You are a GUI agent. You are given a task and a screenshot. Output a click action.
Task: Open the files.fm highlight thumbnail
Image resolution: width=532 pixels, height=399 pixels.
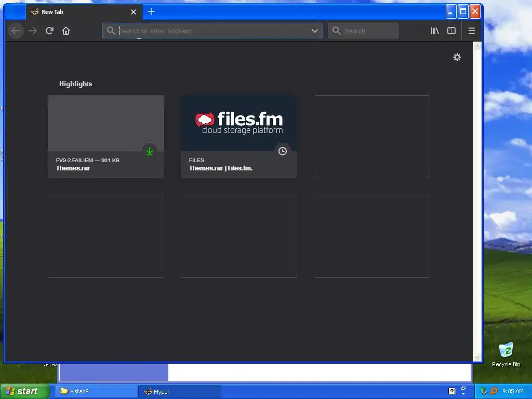click(x=239, y=123)
